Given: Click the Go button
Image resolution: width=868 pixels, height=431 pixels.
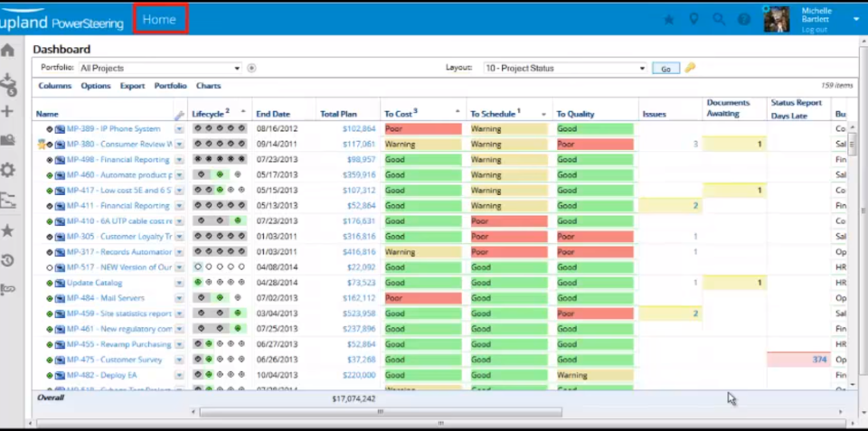Looking at the screenshot, I should (666, 69).
